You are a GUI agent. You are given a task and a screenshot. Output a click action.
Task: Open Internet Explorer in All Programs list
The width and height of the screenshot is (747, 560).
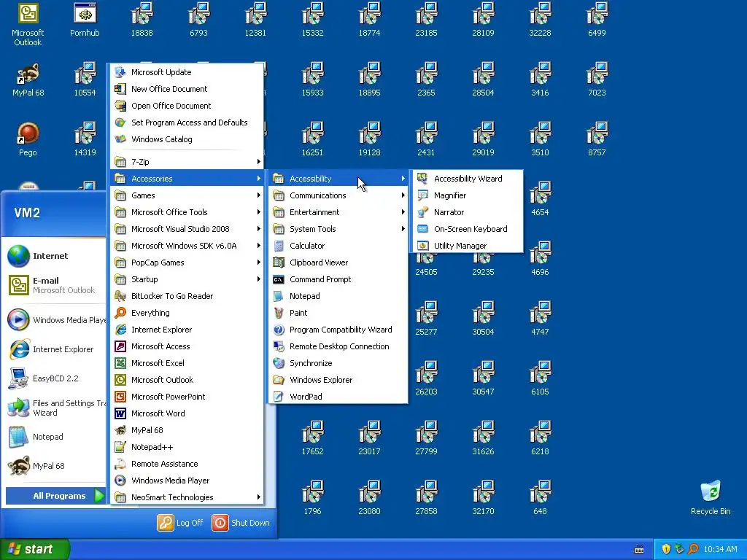pyautogui.click(x=187, y=330)
